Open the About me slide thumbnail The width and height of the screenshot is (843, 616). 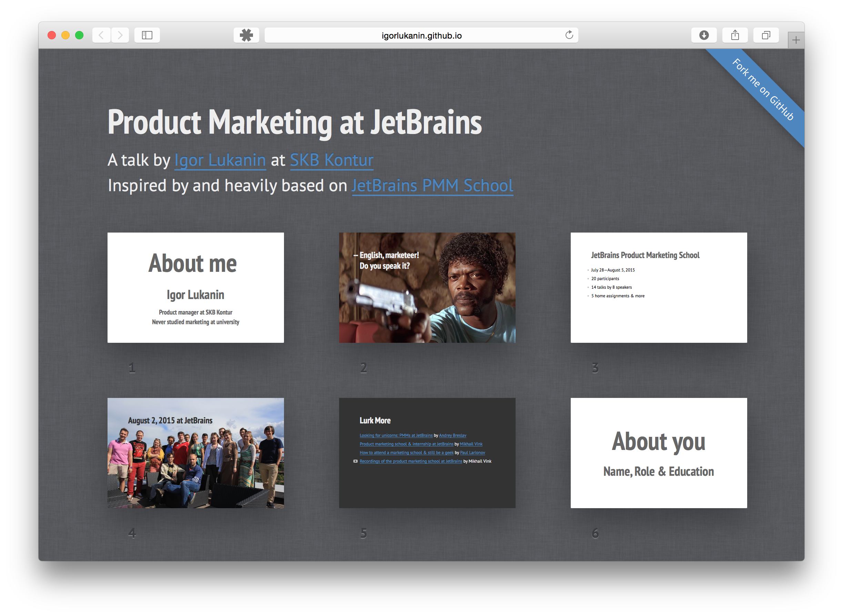point(195,287)
